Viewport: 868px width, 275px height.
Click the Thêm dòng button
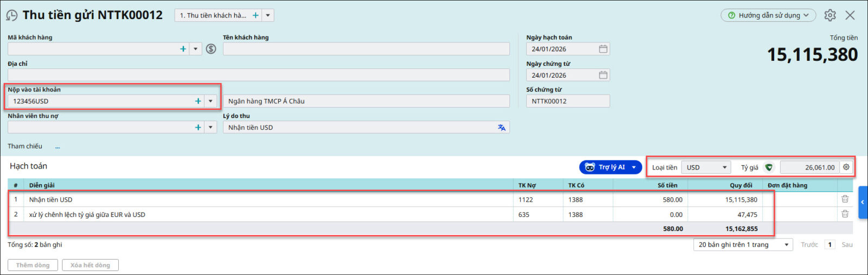pos(33,265)
